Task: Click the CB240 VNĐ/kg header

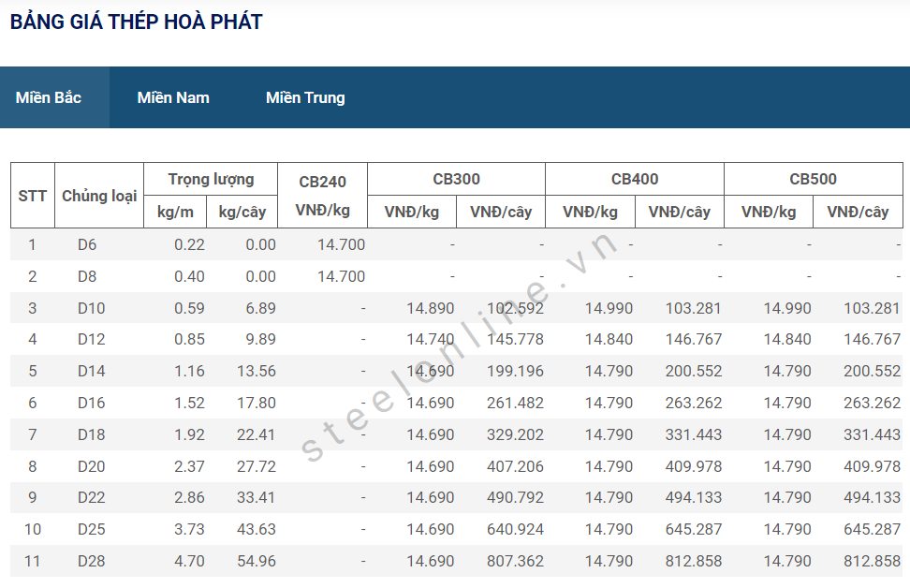Action: point(323,196)
